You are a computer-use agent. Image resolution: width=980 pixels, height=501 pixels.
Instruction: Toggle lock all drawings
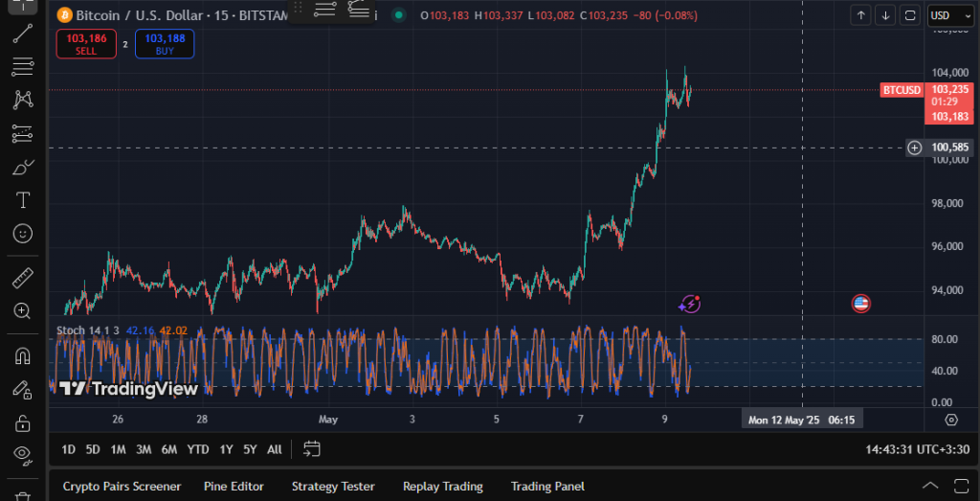point(23,423)
